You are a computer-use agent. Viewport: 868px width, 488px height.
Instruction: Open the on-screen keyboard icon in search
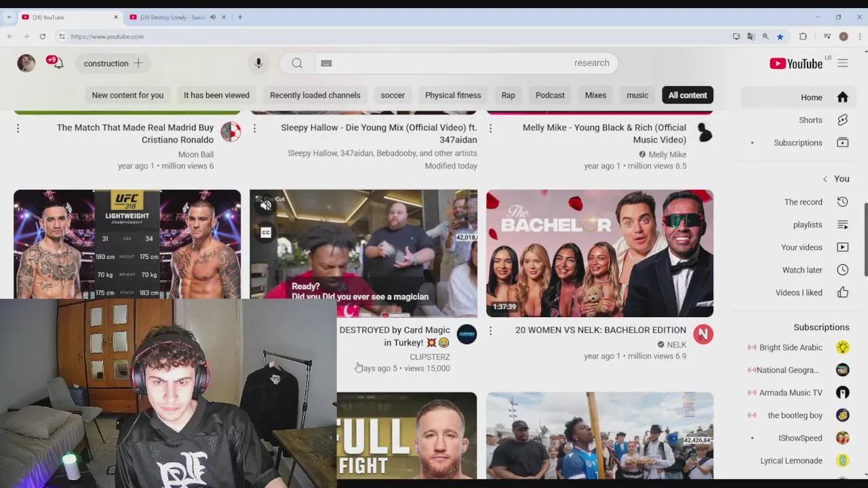[326, 63]
